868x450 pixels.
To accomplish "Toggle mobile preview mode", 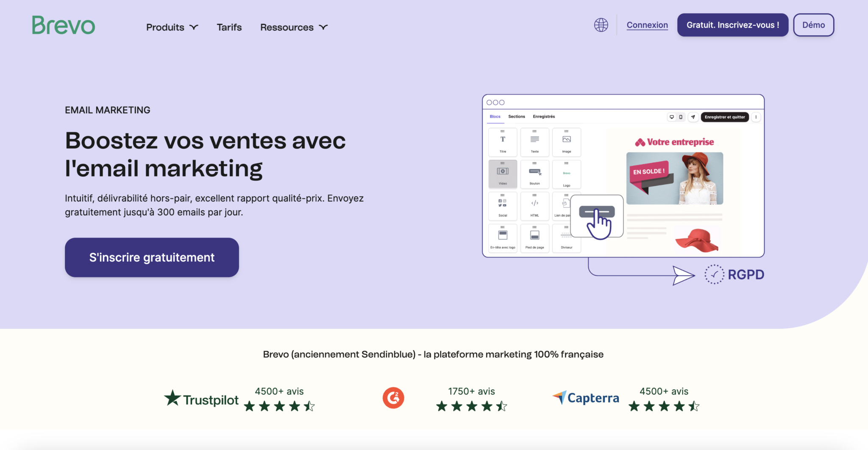I will 681,117.
